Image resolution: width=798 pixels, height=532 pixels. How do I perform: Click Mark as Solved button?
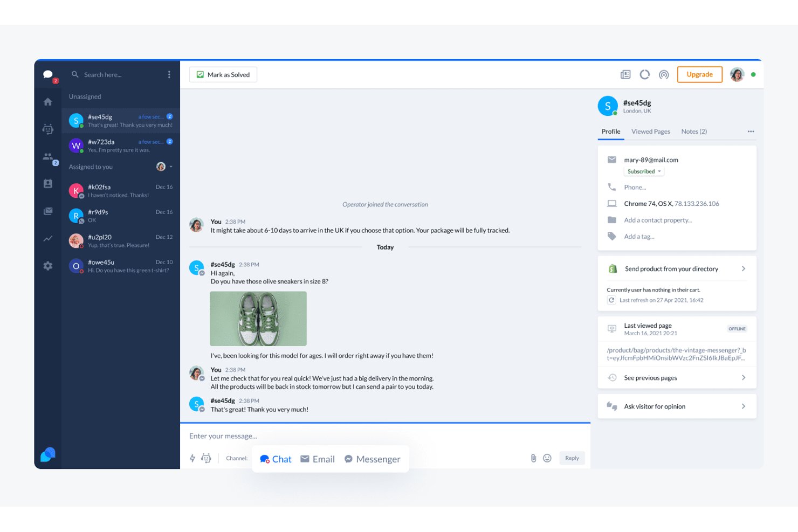pos(223,74)
